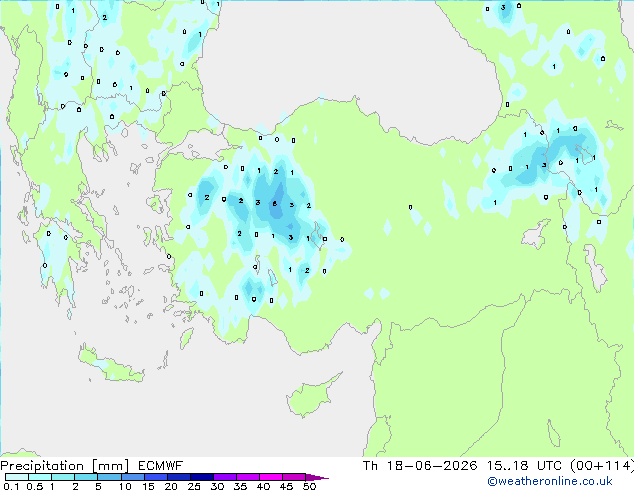Viewport: 634px width, 490px height.
Task: Click the 45–50 mm legend color swatch
Action: point(294,477)
